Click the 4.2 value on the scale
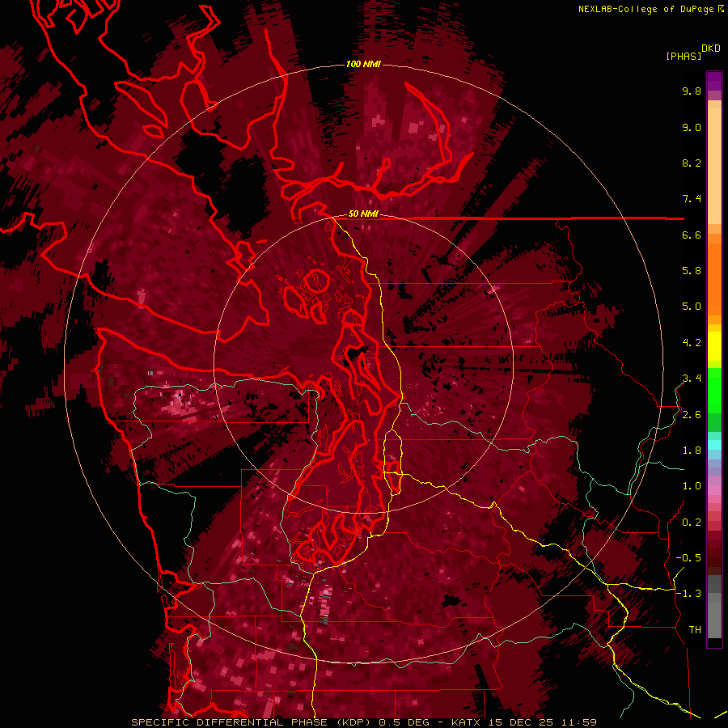728x728 pixels. [692, 343]
